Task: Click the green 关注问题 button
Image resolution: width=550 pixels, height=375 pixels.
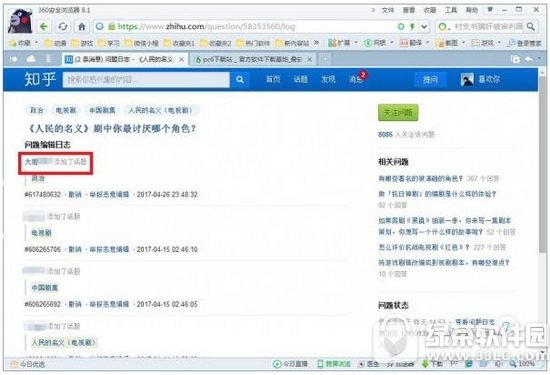Action: [x=398, y=112]
